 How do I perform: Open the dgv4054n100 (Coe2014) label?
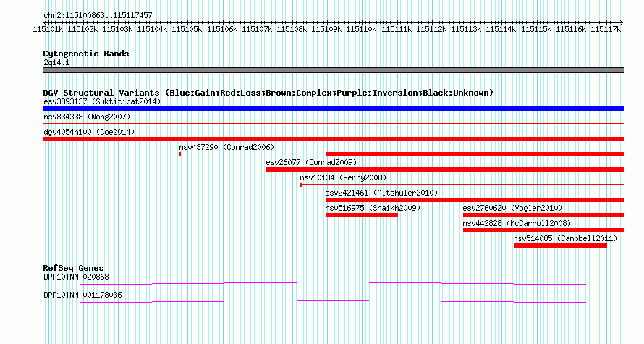tap(89, 132)
